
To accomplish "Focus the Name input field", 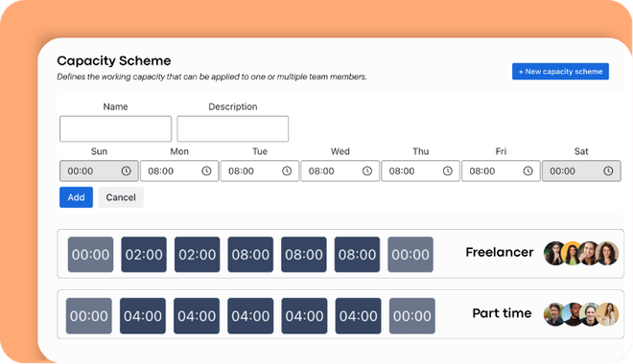I will [x=115, y=128].
